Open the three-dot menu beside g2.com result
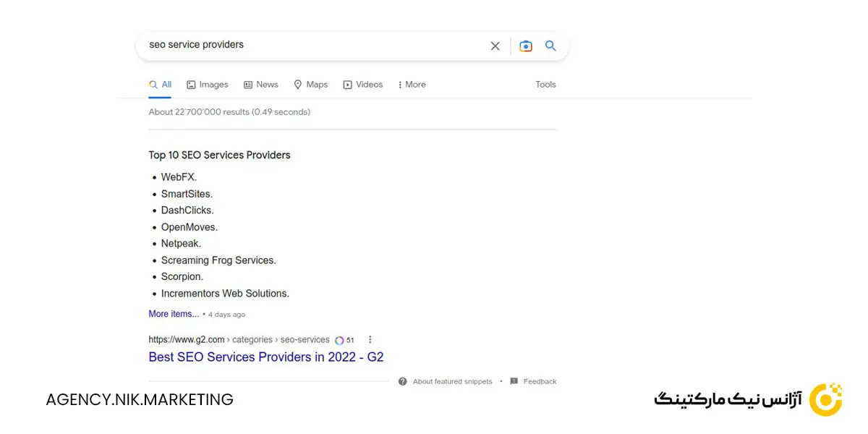 (370, 339)
